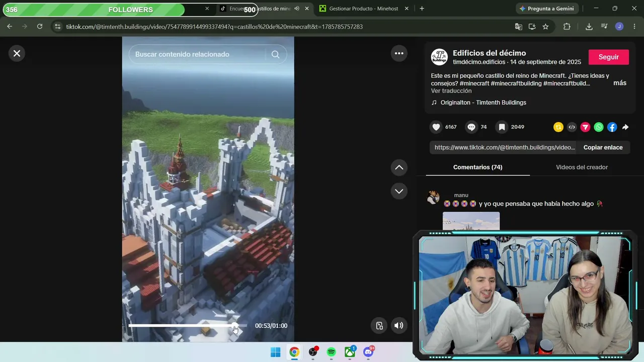Bookmark this page with the star icon
This screenshot has width=644, height=362.
(545, 27)
